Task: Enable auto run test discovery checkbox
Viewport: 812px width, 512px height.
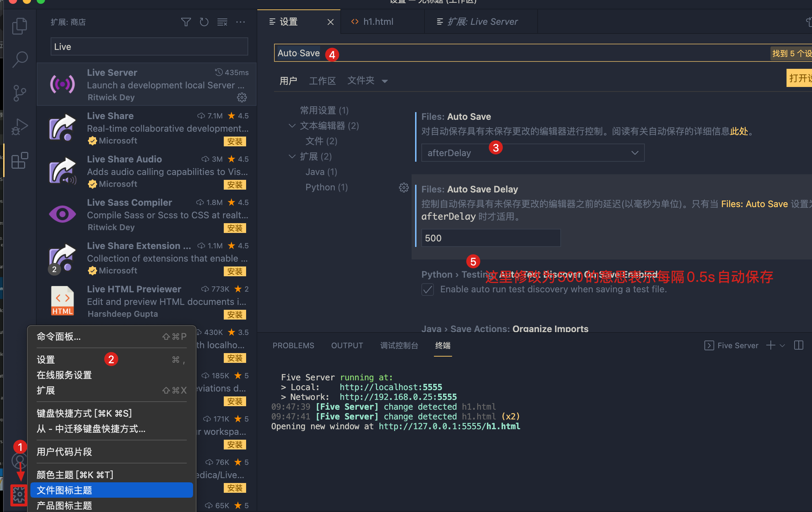Action: click(x=427, y=289)
